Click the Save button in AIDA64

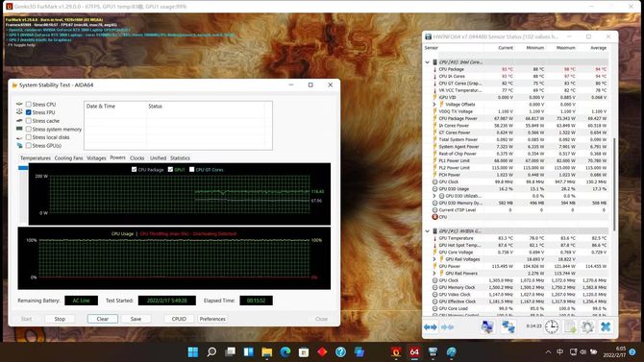pos(136,319)
